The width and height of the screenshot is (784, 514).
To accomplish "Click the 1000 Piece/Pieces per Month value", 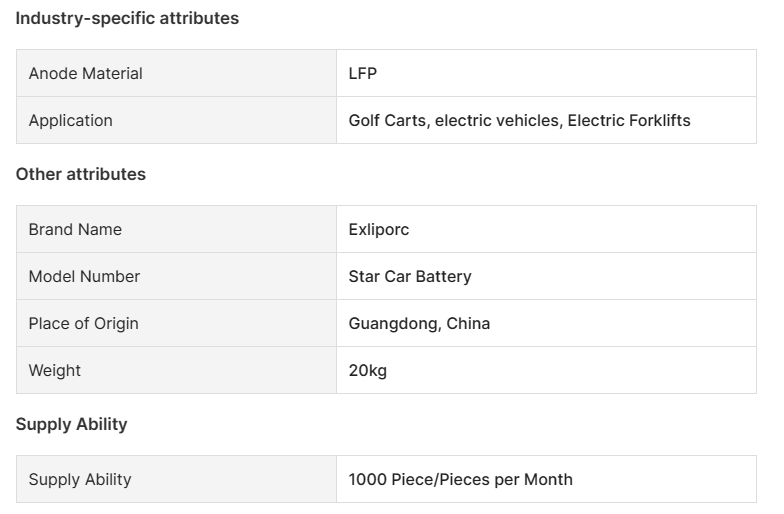I will click(460, 479).
